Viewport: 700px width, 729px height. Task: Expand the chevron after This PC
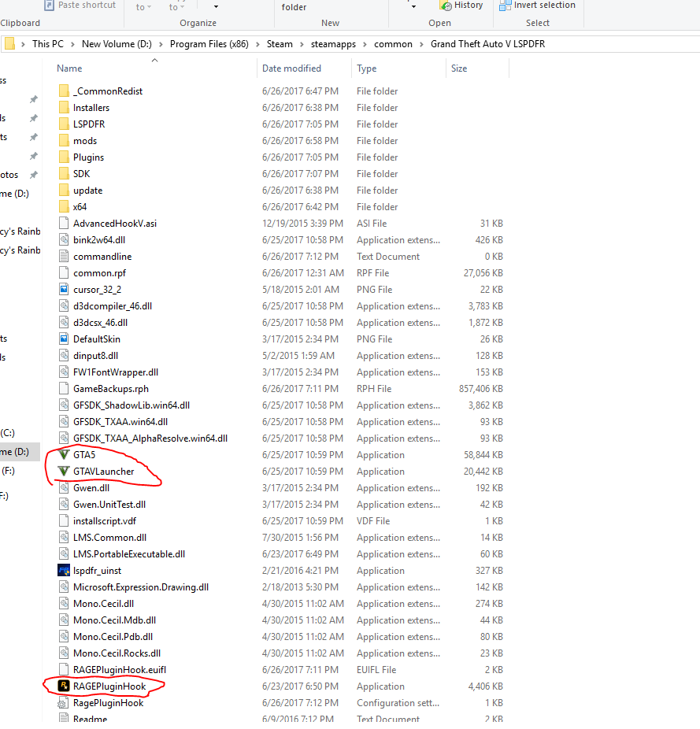(x=72, y=44)
